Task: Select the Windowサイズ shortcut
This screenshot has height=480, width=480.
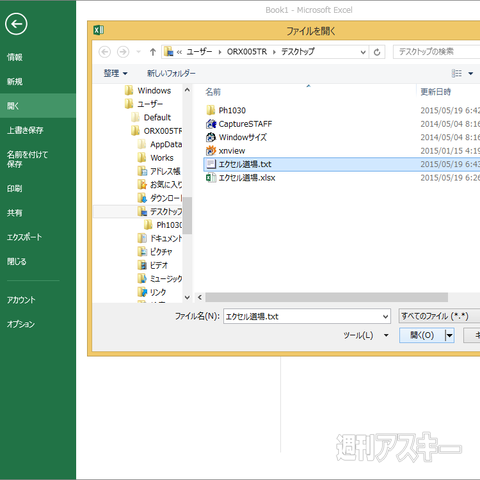Action: tap(236, 137)
